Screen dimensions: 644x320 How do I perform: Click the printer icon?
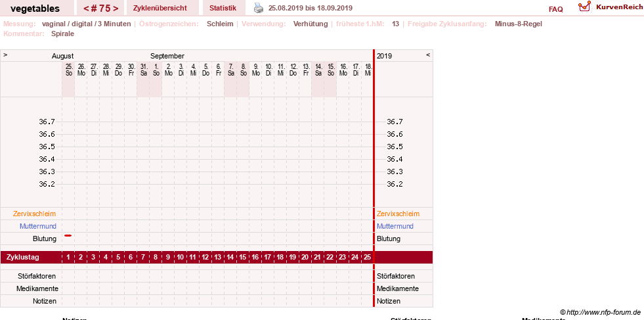tap(259, 8)
